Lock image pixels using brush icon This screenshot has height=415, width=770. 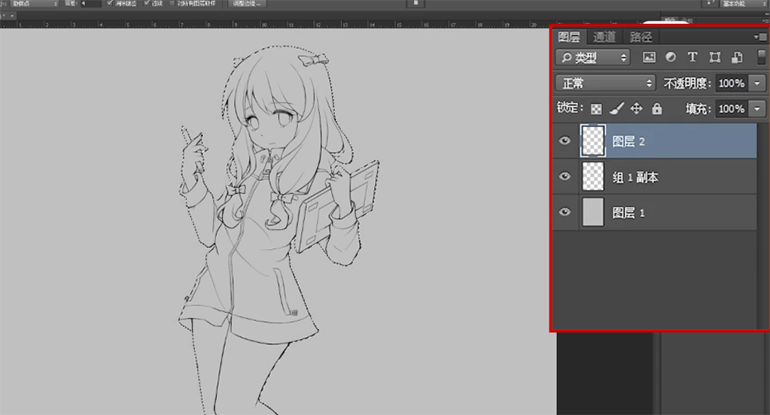click(x=616, y=108)
